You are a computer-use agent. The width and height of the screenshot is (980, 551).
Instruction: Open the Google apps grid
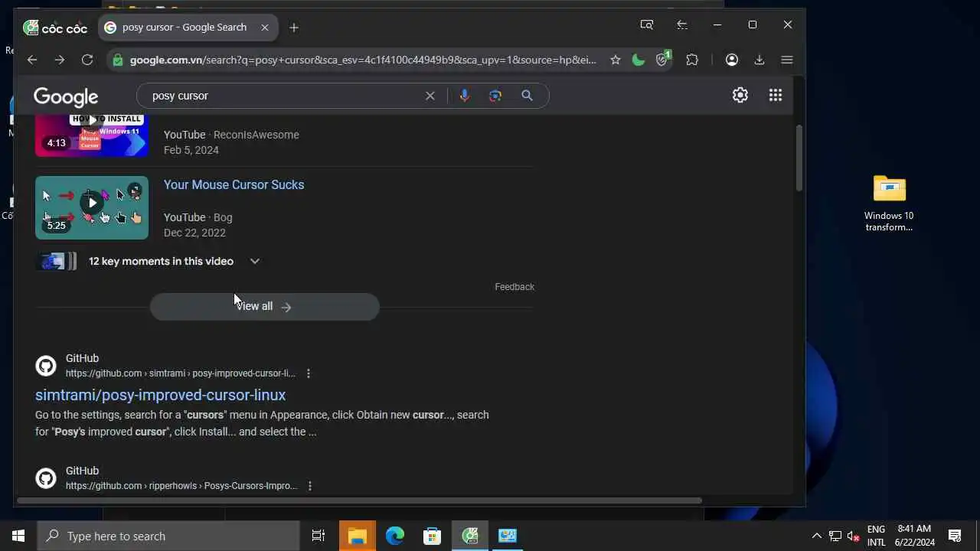pyautogui.click(x=776, y=95)
